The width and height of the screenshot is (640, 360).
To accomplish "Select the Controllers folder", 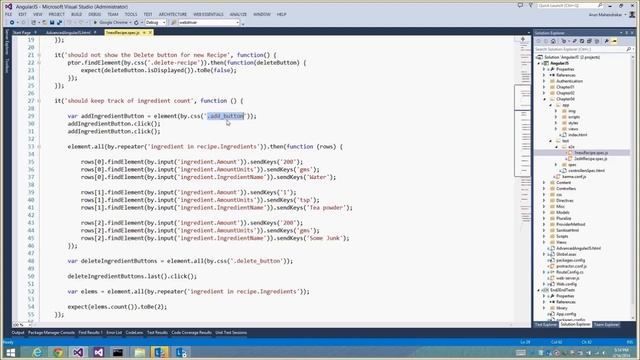I will (x=566, y=189).
